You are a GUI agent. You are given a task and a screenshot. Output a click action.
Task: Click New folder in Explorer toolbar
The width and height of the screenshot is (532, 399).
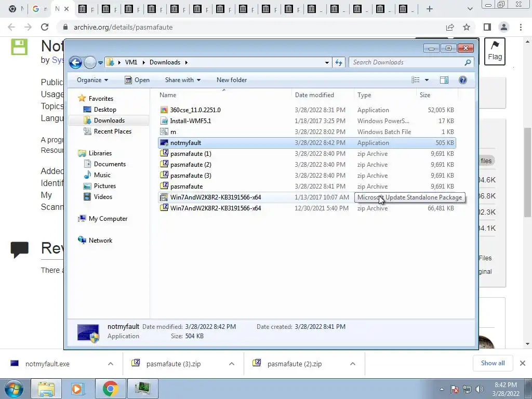(x=232, y=80)
